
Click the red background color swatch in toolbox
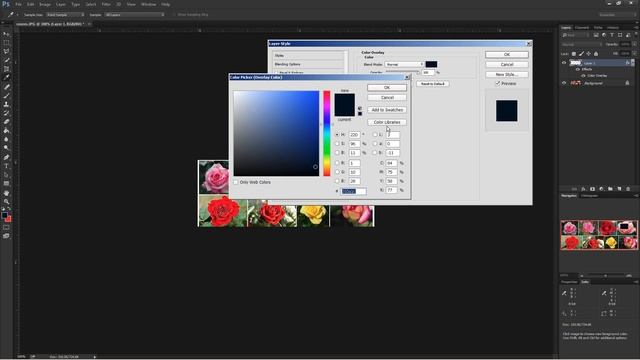tap(9, 219)
